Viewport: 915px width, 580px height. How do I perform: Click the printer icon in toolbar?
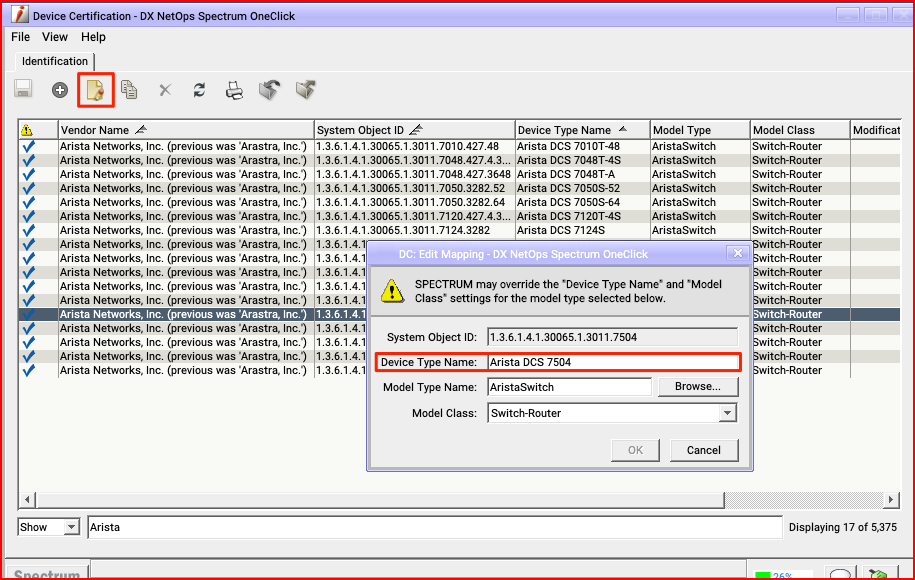coord(234,90)
